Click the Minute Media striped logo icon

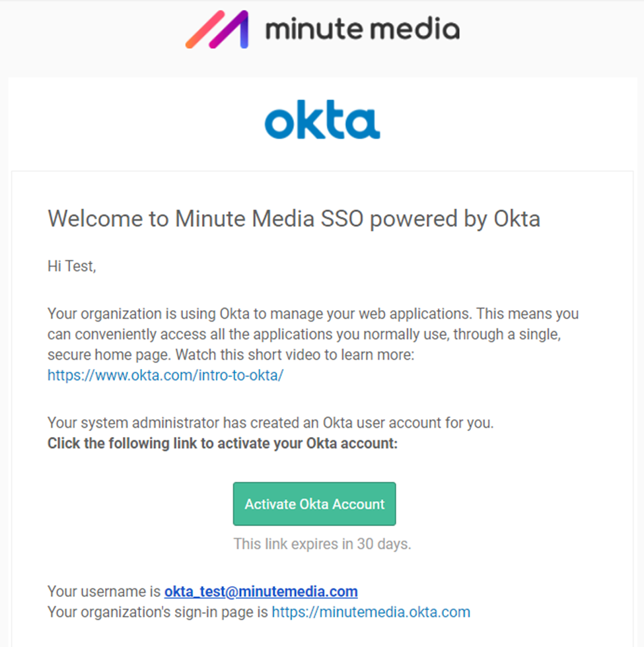pos(217,30)
